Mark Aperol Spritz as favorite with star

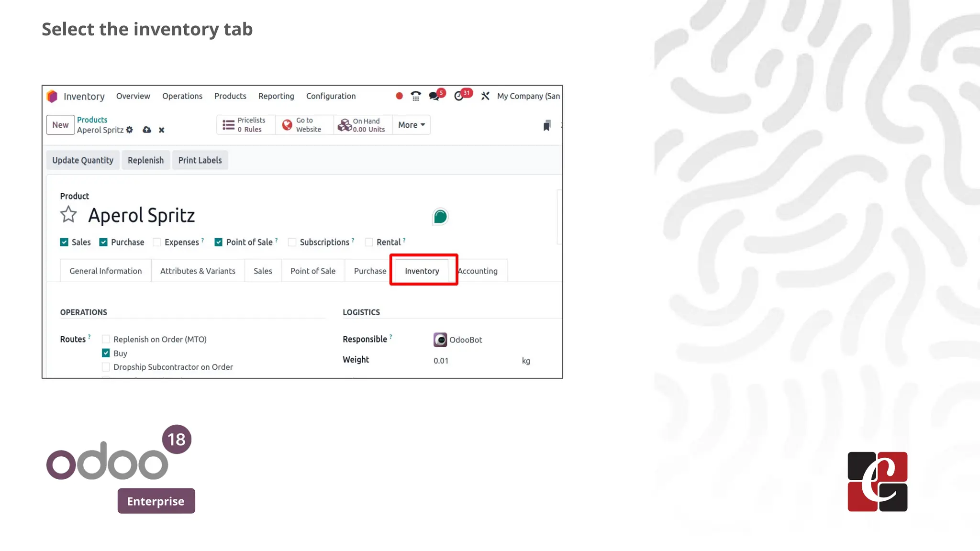68,215
